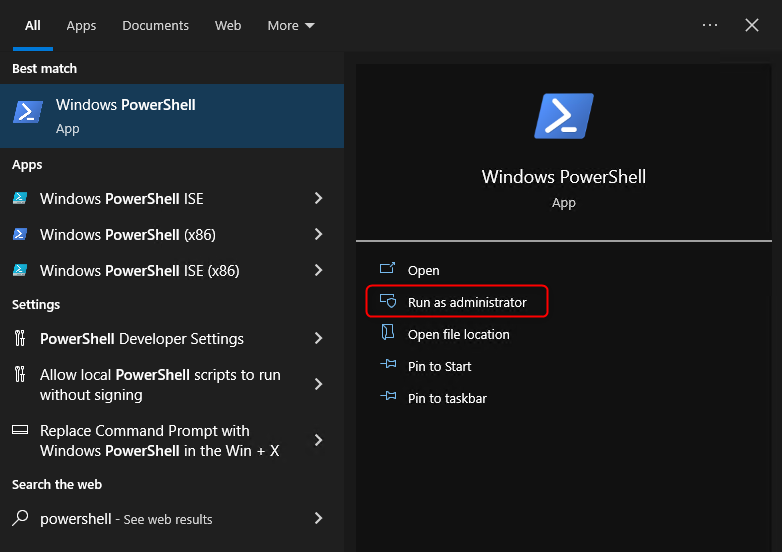This screenshot has width=782, height=552.
Task: Select the Windows PowerShell ISE (x86) result
Action: click(172, 270)
